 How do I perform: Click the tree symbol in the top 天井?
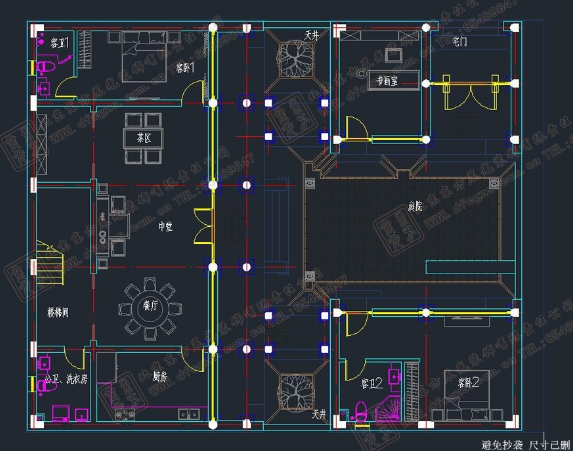[x=296, y=59]
